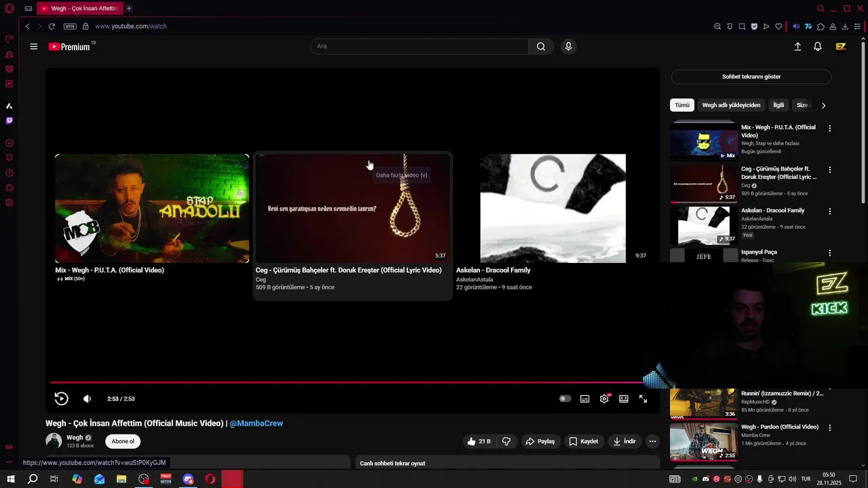The height and width of the screenshot is (488, 868).
Task: Open the Ceg Çürümüş Bahçeler endscreen thumbnail
Action: pyautogui.click(x=353, y=208)
